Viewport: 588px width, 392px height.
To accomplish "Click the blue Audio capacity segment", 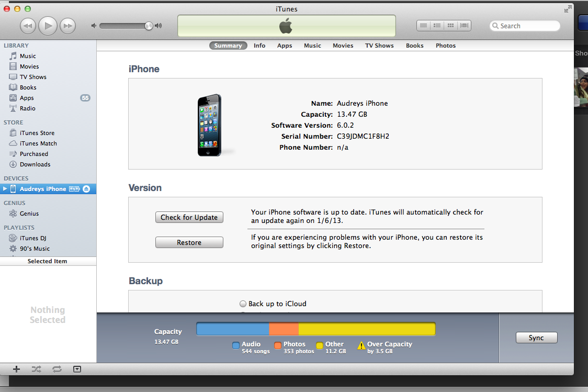I will (233, 329).
